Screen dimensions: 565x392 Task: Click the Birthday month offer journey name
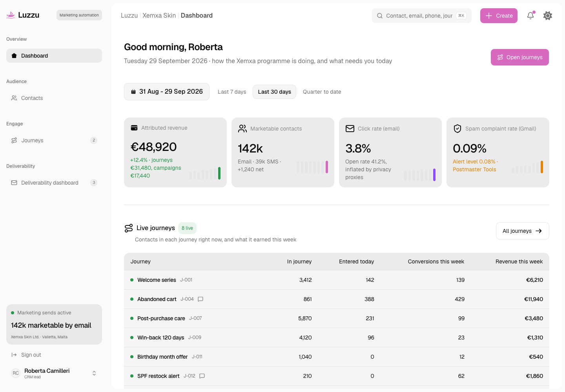[162, 357]
